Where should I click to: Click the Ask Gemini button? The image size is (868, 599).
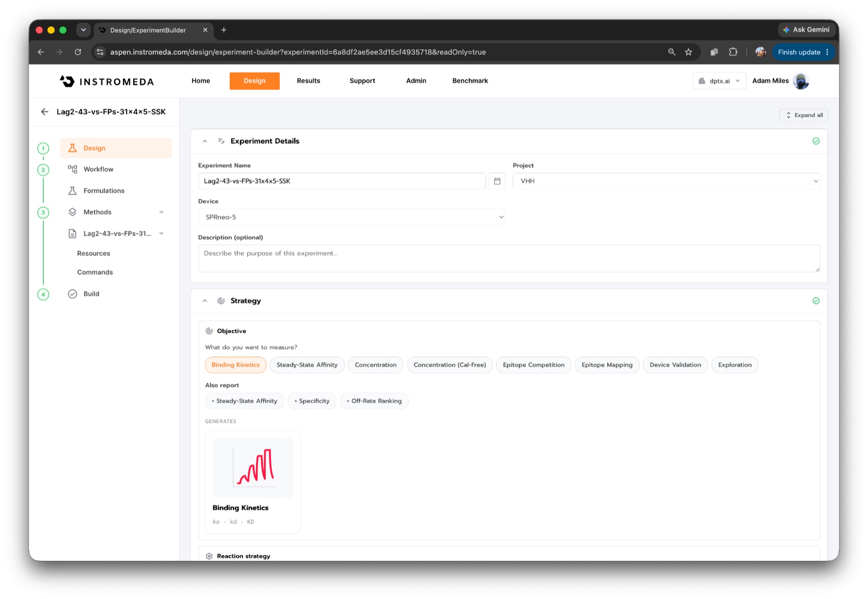click(806, 30)
